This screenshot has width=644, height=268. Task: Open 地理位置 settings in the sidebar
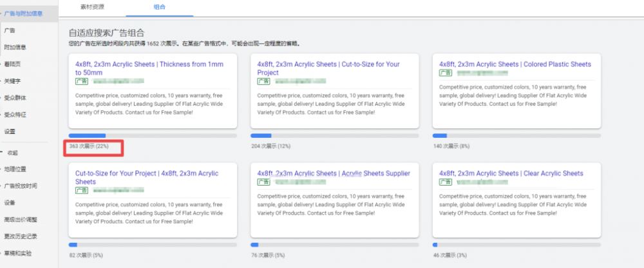coord(16,169)
